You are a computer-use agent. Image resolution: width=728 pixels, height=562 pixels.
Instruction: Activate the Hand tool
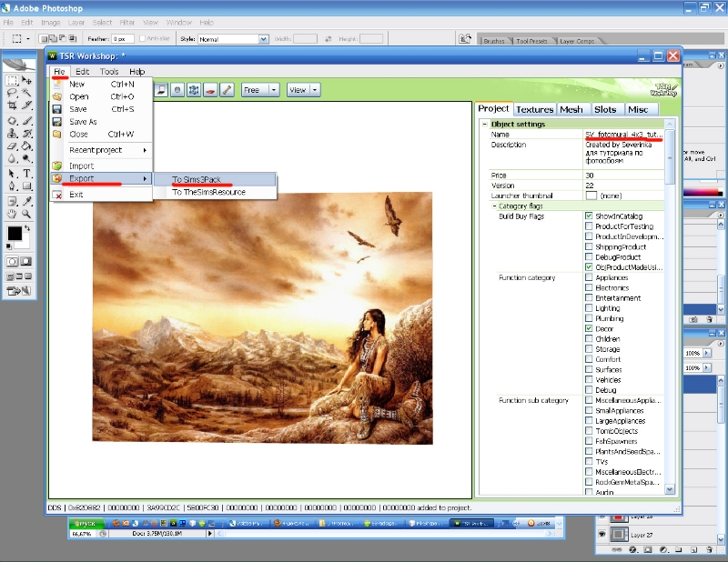pos(12,214)
